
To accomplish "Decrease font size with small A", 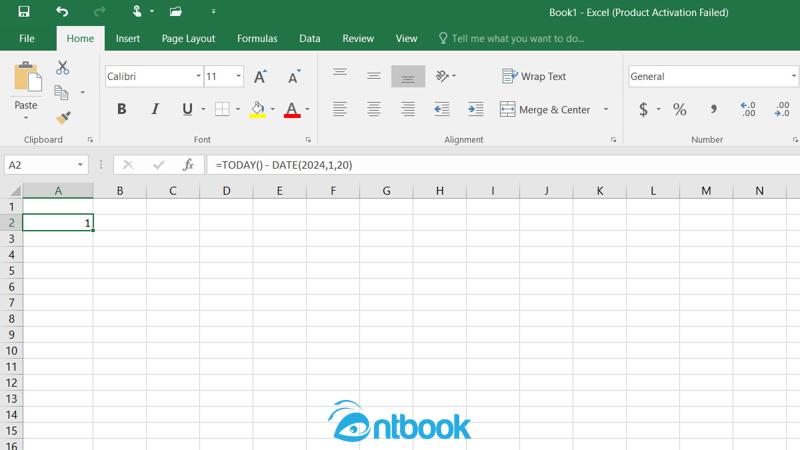I will pos(293,77).
